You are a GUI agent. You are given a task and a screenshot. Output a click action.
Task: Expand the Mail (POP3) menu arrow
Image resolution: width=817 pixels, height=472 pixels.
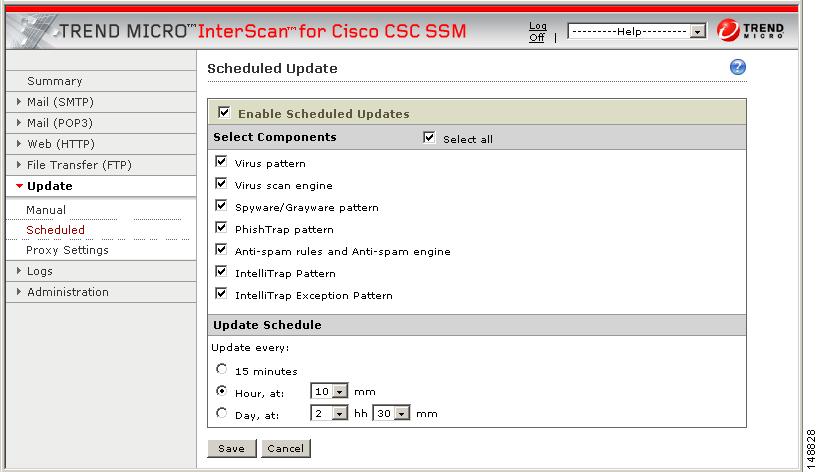coord(19,122)
